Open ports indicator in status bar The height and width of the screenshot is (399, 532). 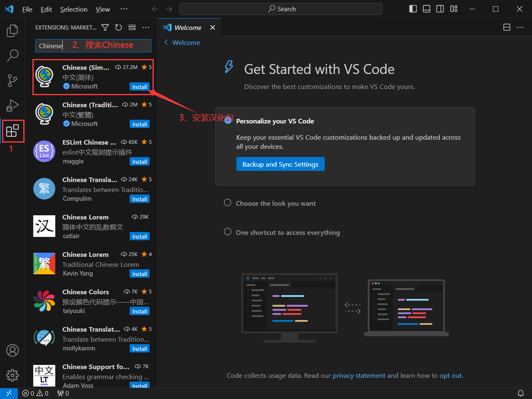(x=63, y=393)
